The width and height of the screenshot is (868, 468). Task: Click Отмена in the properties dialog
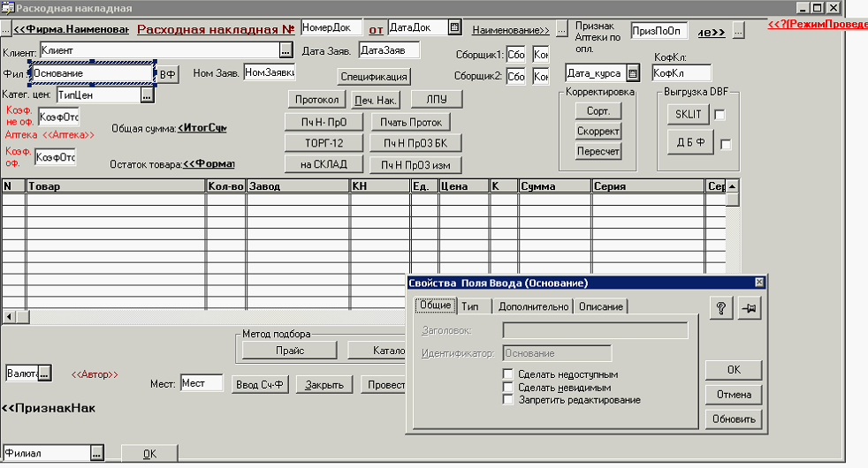[x=734, y=395]
